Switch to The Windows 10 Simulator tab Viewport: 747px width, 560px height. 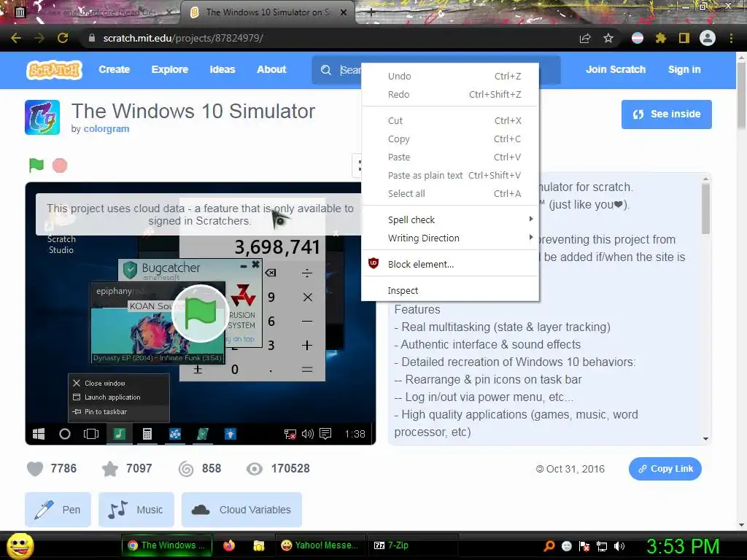268,12
